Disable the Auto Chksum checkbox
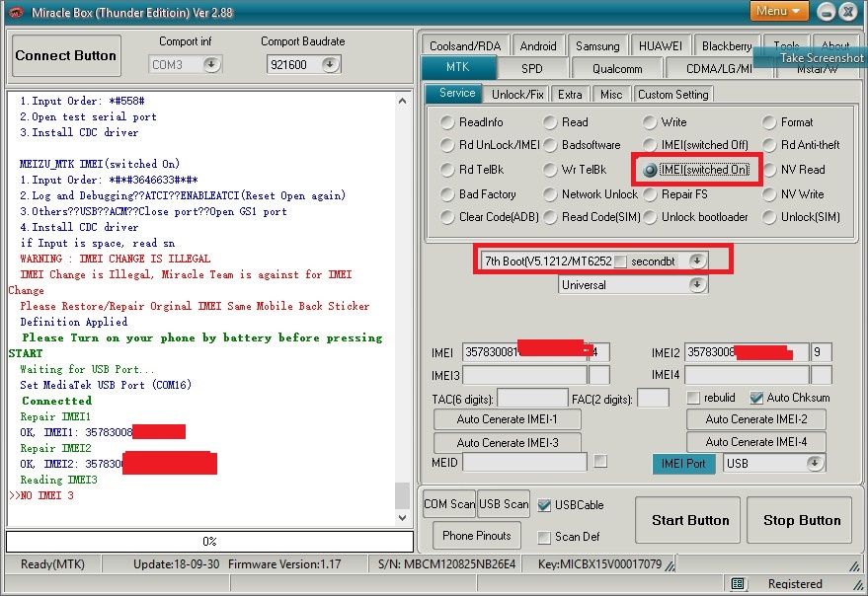This screenshot has height=596, width=868. pos(756,398)
